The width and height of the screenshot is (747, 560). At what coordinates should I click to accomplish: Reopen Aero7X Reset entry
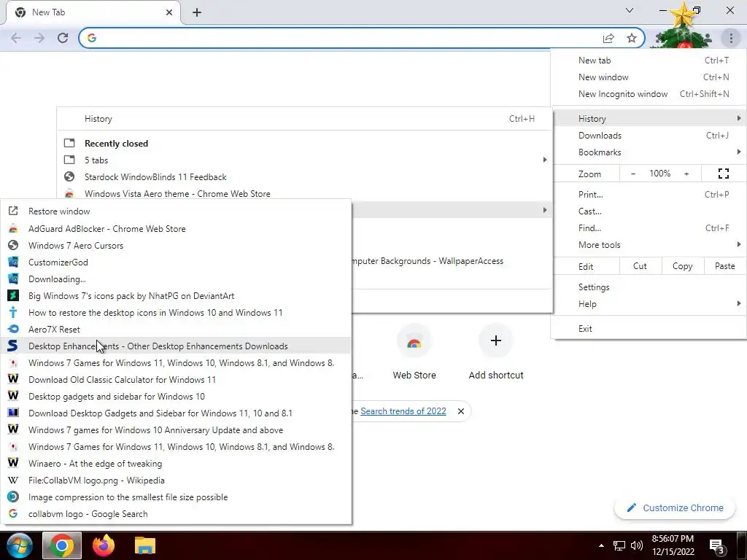point(176,330)
